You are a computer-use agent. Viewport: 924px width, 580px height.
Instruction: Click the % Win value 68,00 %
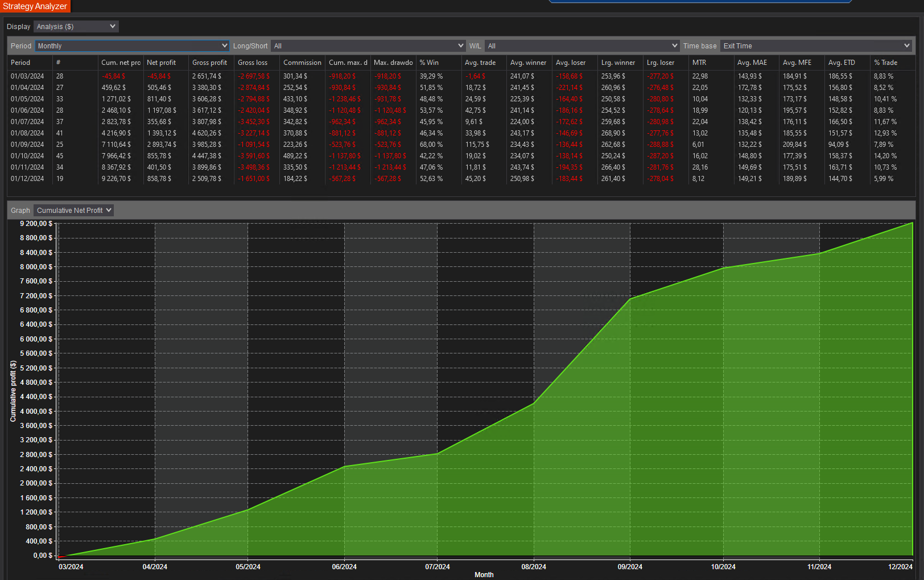coord(431,145)
